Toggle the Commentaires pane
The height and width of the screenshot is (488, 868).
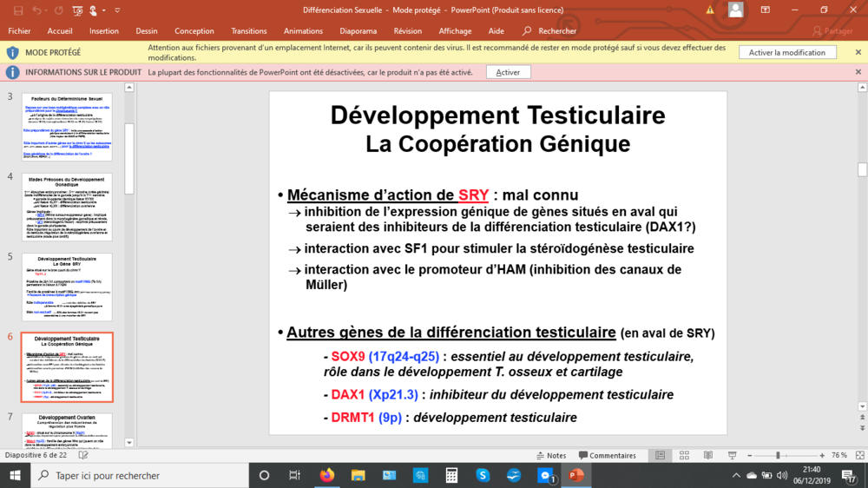607,455
